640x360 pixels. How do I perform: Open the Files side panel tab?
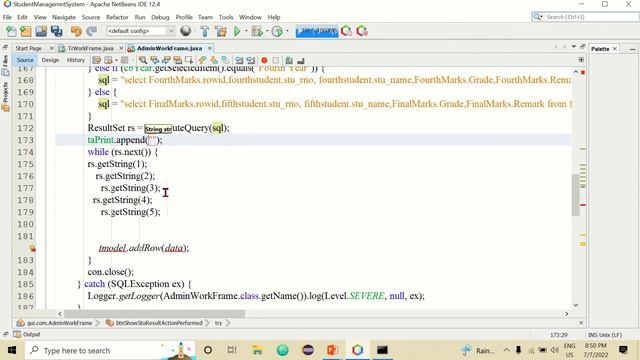click(5, 66)
